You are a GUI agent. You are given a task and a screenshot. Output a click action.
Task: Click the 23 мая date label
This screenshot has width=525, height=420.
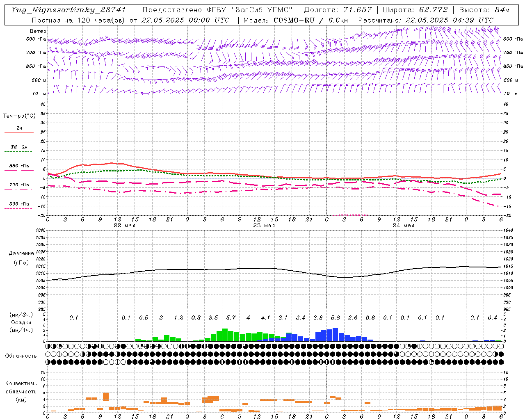click(x=264, y=226)
